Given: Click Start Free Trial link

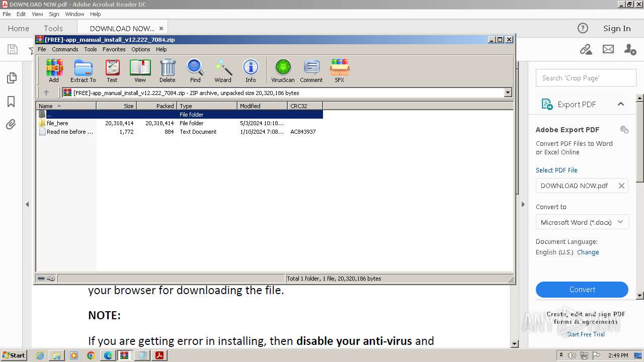Looking at the screenshot, I should tap(586, 334).
